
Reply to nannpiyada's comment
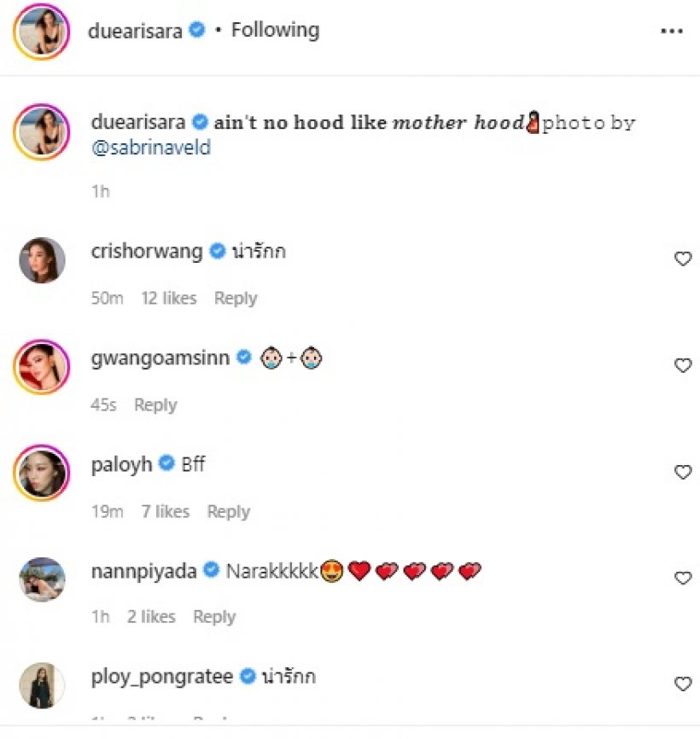tap(214, 616)
